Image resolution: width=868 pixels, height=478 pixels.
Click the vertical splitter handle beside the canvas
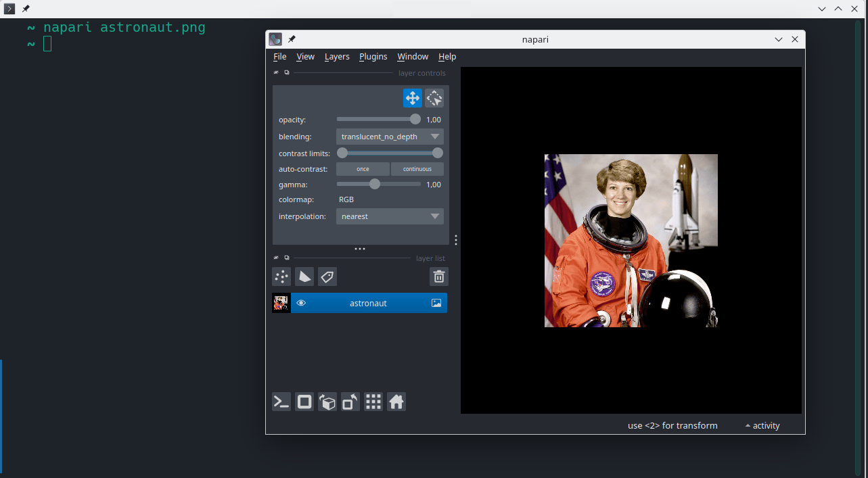point(456,240)
